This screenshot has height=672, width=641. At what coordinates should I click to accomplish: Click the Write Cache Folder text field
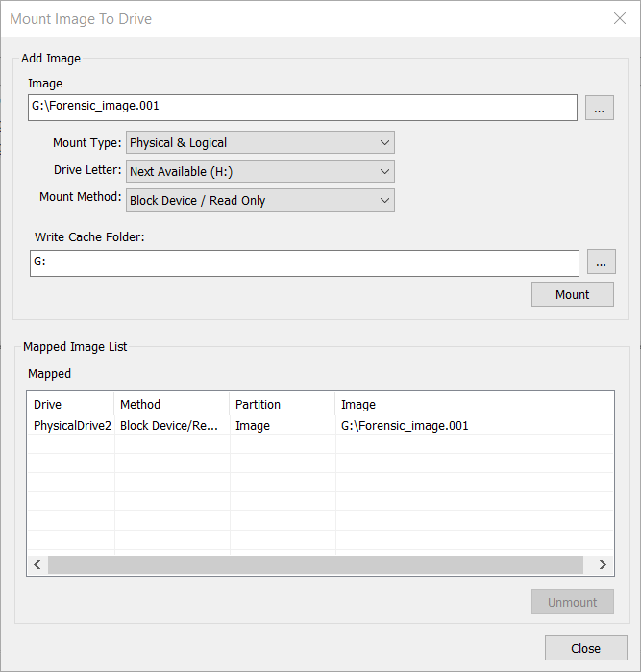(304, 263)
